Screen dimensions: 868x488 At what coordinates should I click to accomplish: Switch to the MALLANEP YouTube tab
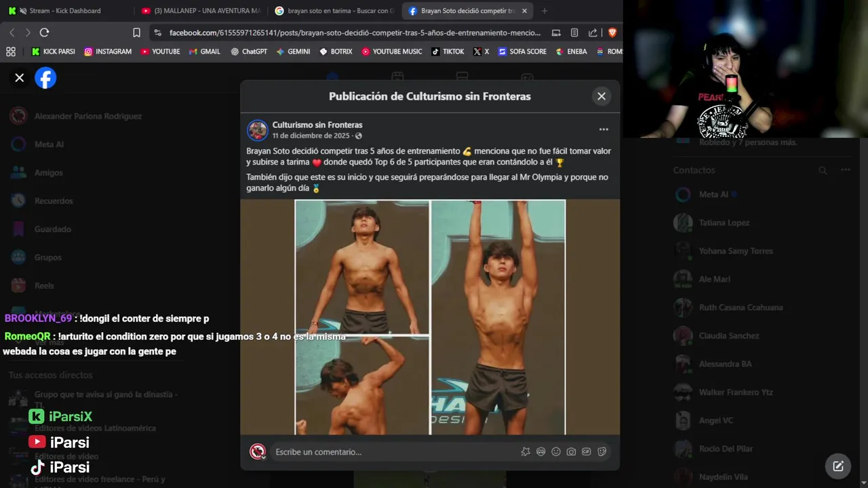(201, 11)
